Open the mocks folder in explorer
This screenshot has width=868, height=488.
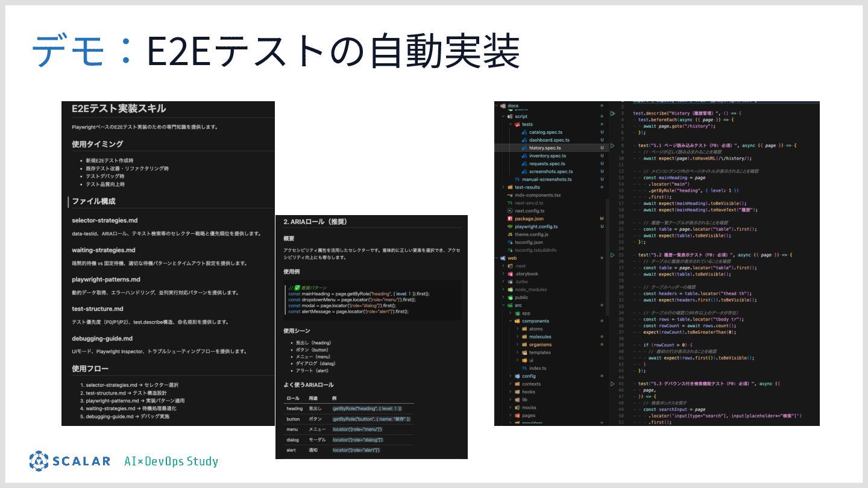(529, 407)
